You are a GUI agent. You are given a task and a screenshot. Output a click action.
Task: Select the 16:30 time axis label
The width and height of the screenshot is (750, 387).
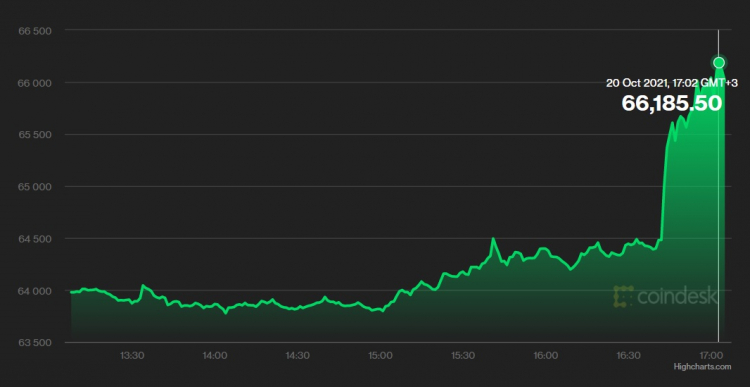[x=628, y=355]
